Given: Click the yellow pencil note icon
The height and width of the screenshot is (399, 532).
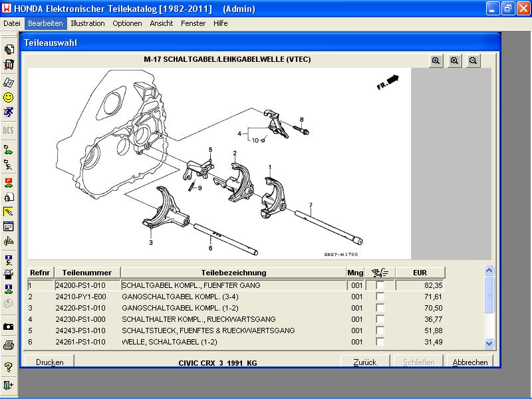Looking at the screenshot, I should pyautogui.click(x=9, y=211).
